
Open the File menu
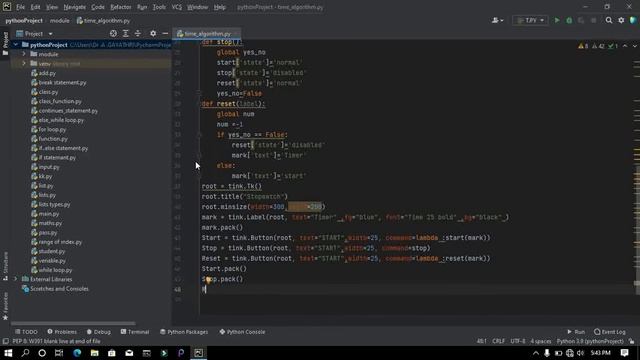pos(20,7)
